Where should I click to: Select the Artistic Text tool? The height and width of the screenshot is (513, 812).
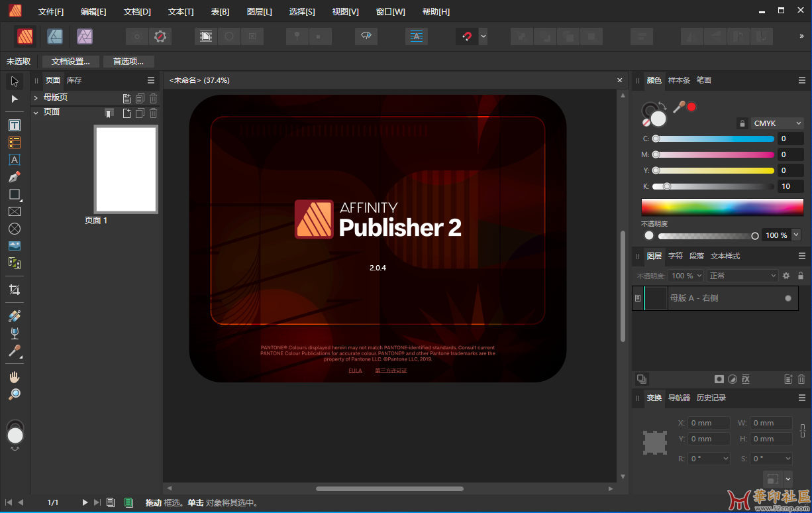click(x=15, y=160)
